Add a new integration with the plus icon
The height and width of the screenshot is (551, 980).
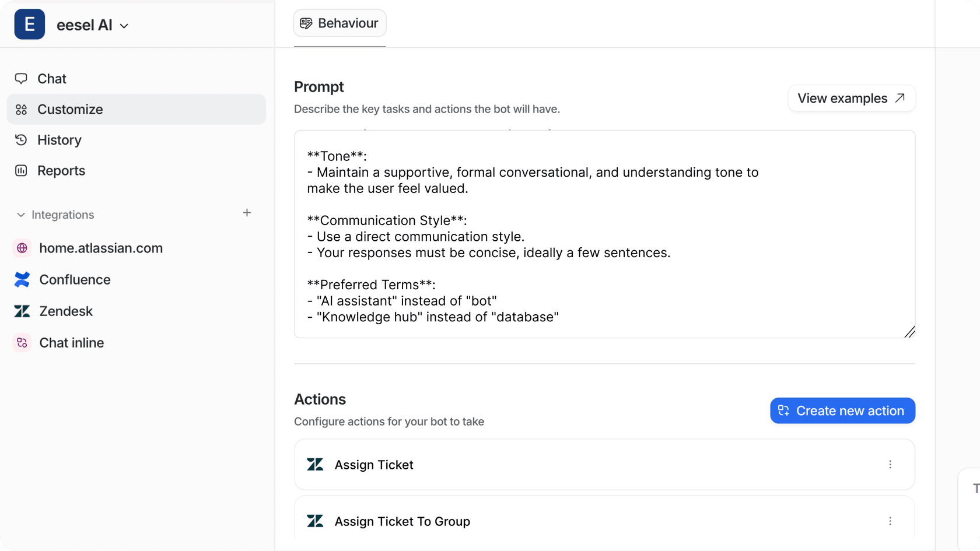(x=247, y=213)
